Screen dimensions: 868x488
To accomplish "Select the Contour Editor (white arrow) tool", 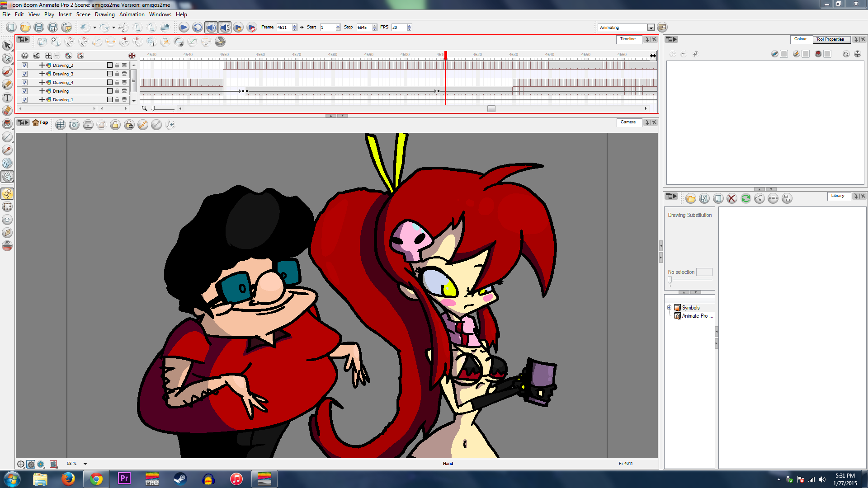I will click(7, 58).
